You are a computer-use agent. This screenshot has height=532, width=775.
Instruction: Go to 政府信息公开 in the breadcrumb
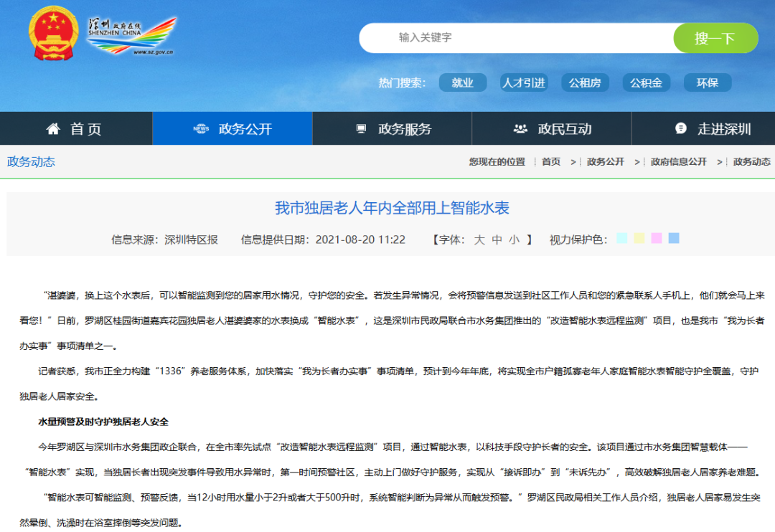(679, 161)
